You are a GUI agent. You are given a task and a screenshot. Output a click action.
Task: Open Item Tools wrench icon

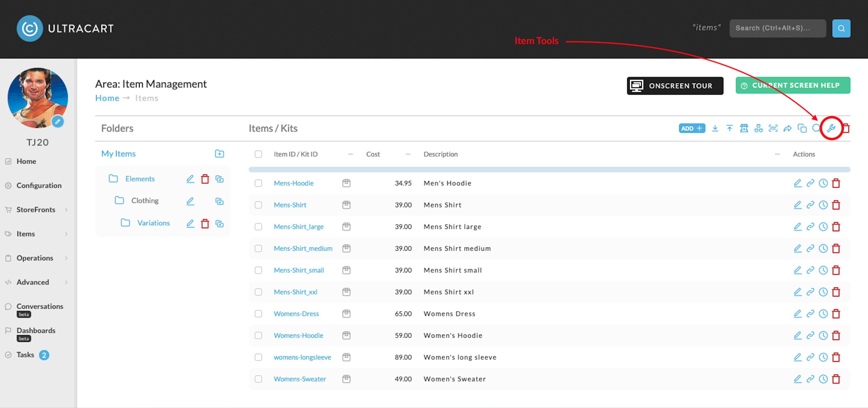pos(831,128)
